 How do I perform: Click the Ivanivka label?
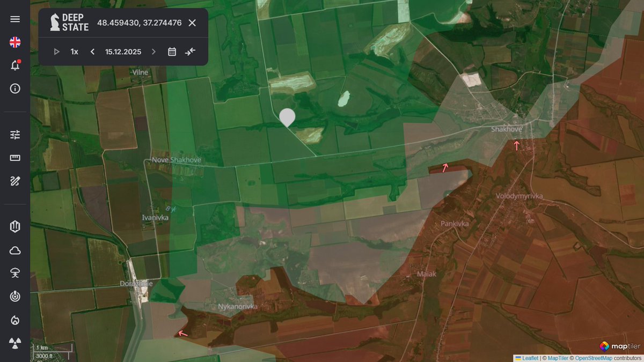click(x=155, y=218)
